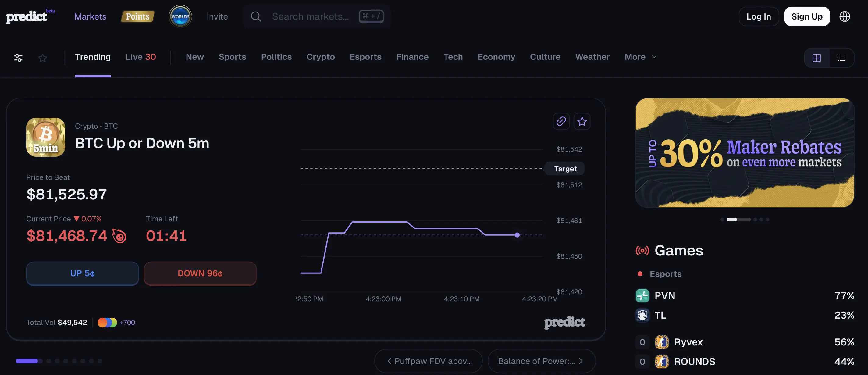The height and width of the screenshot is (375, 868).
Task: Select the first banner carousel dot
Action: tap(722, 220)
